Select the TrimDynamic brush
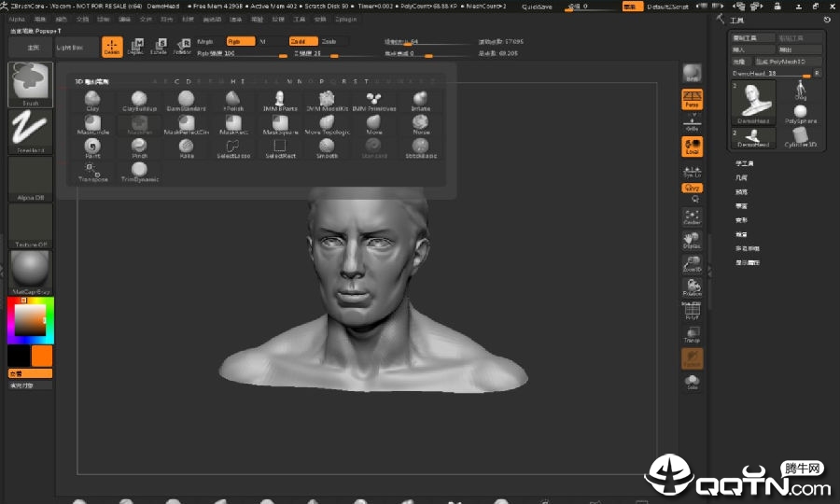Screen dimensions: 840x504 tap(139, 172)
